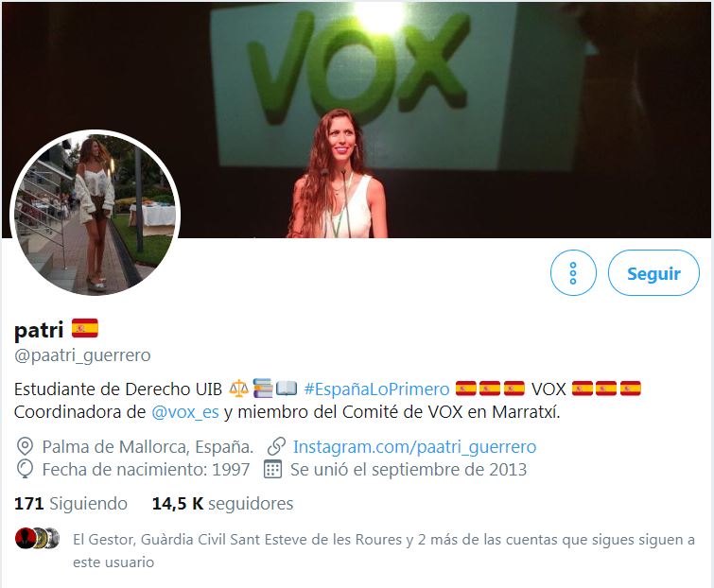
Task: Click the location pin icon
Action: (x=25, y=446)
